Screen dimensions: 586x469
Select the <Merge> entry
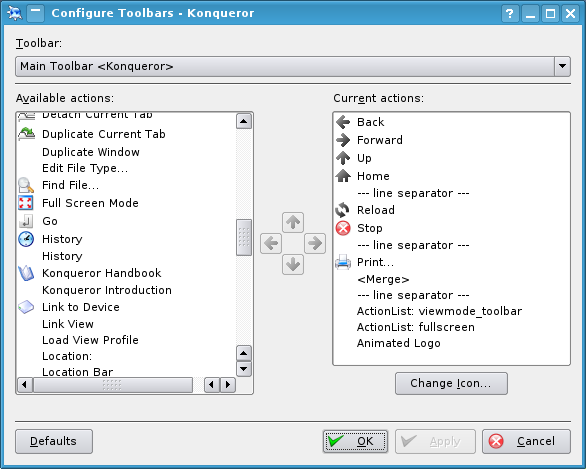383,279
